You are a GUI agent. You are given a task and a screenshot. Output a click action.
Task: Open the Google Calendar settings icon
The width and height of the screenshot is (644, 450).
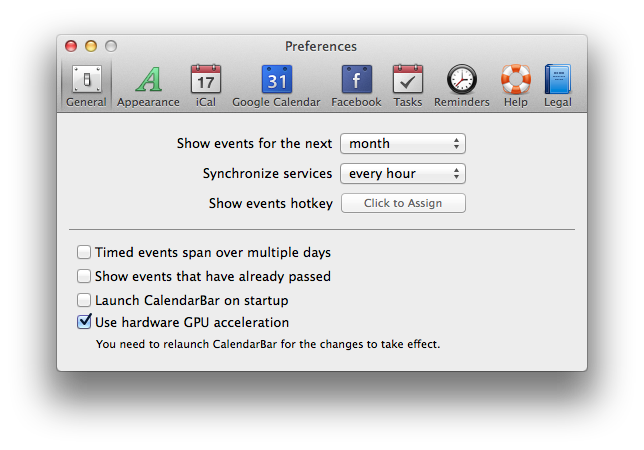pyautogui.click(x=276, y=79)
